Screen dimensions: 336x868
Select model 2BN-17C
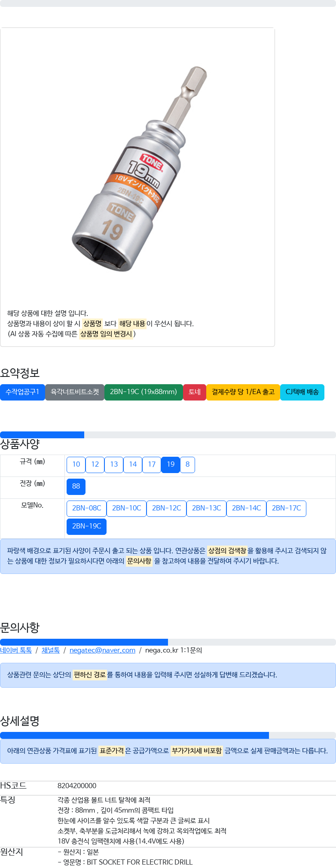pyautogui.click(x=286, y=508)
